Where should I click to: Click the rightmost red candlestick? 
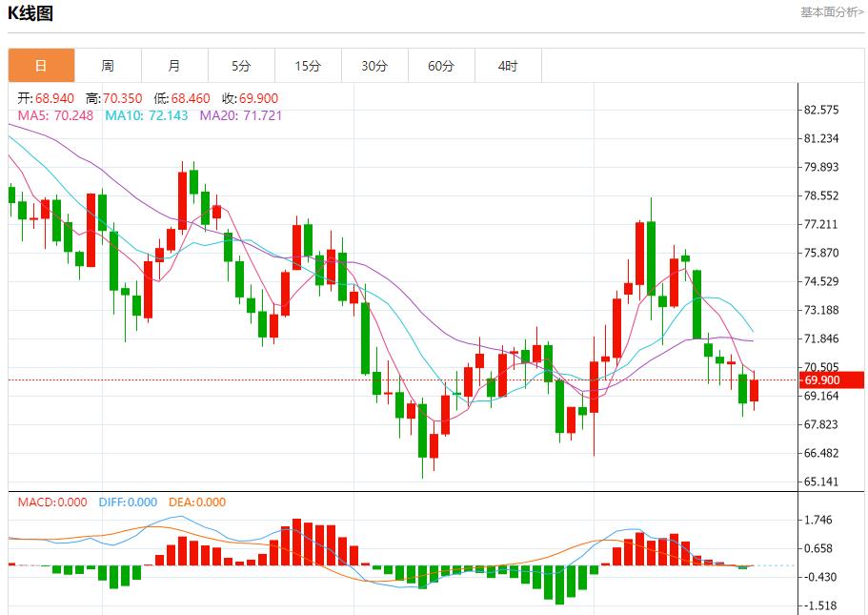(x=755, y=390)
